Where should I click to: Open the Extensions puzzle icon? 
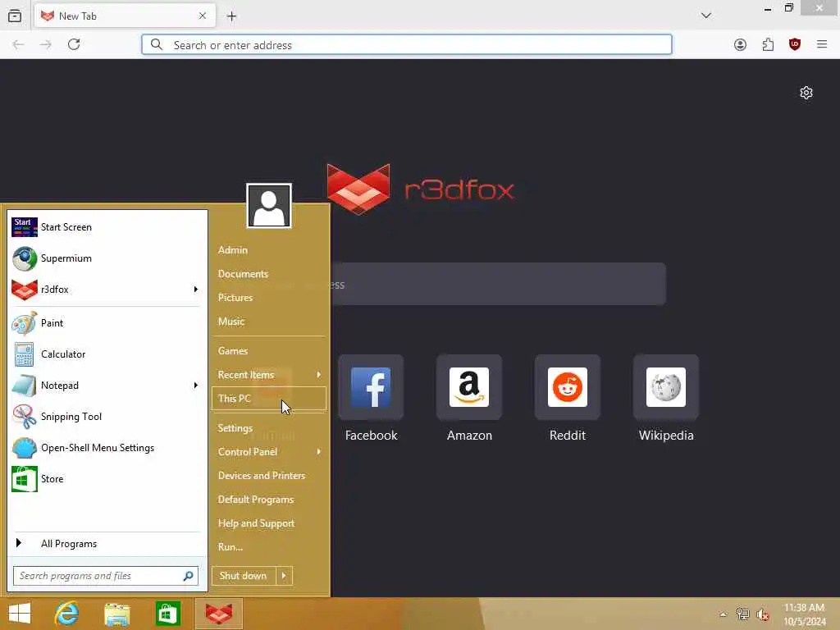pyautogui.click(x=768, y=44)
